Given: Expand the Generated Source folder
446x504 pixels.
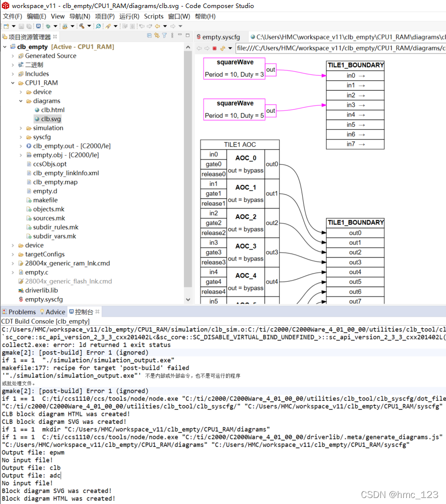Looking at the screenshot, I should 13,56.
